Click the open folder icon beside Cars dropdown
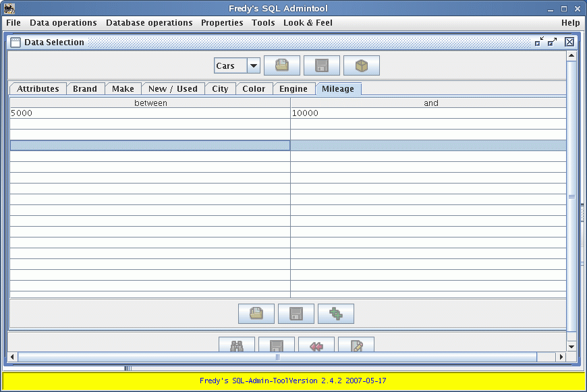This screenshot has height=392, width=587. pyautogui.click(x=281, y=65)
